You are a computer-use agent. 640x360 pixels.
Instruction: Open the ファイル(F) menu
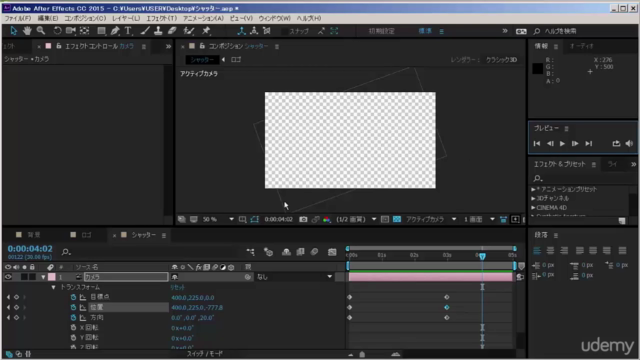point(18,18)
